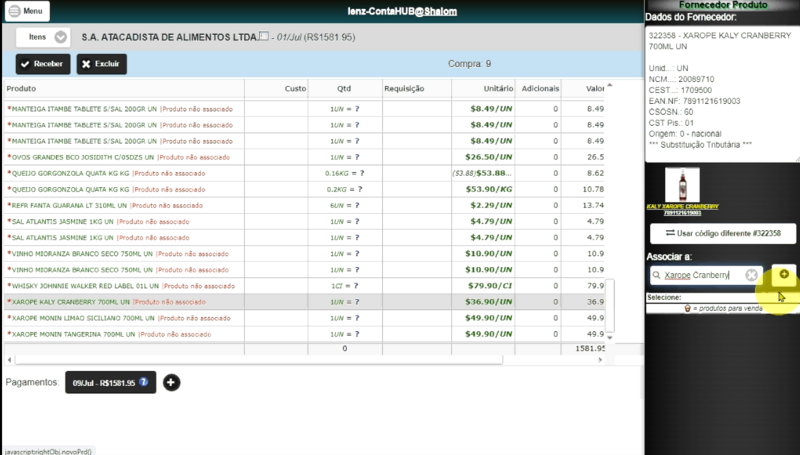Click the $36.90/UN unit price
This screenshot has height=455, width=800.
(488, 302)
